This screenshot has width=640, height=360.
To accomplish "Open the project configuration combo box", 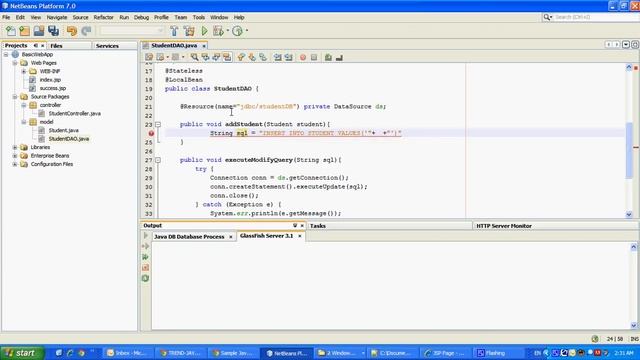I will click(x=131, y=31).
